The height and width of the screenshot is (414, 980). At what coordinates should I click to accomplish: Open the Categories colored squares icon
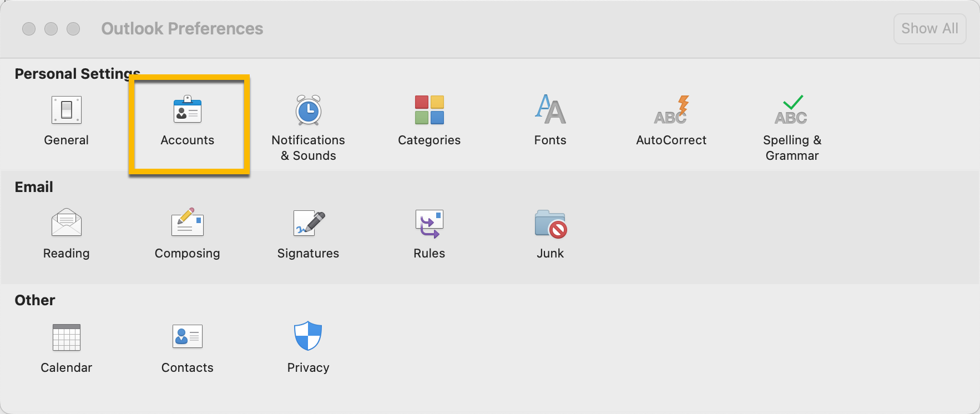[430, 110]
